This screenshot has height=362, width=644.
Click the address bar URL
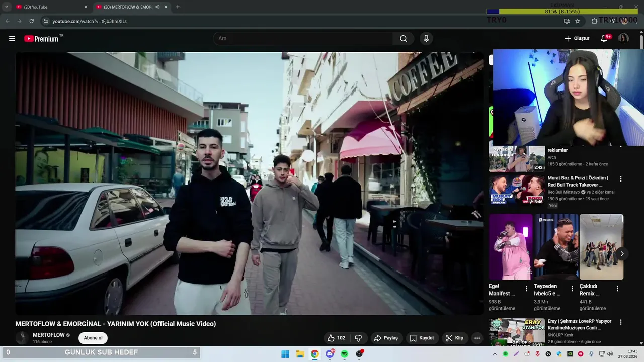click(x=90, y=21)
